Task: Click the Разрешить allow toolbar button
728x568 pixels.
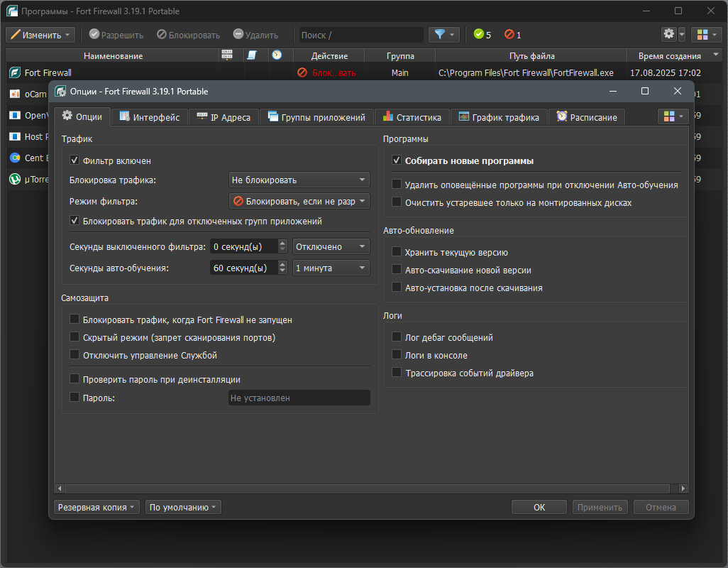Action: [116, 35]
